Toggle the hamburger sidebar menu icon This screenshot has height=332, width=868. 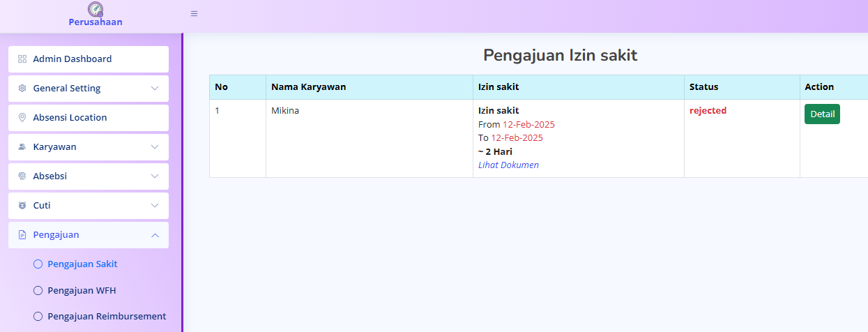pyautogui.click(x=194, y=13)
